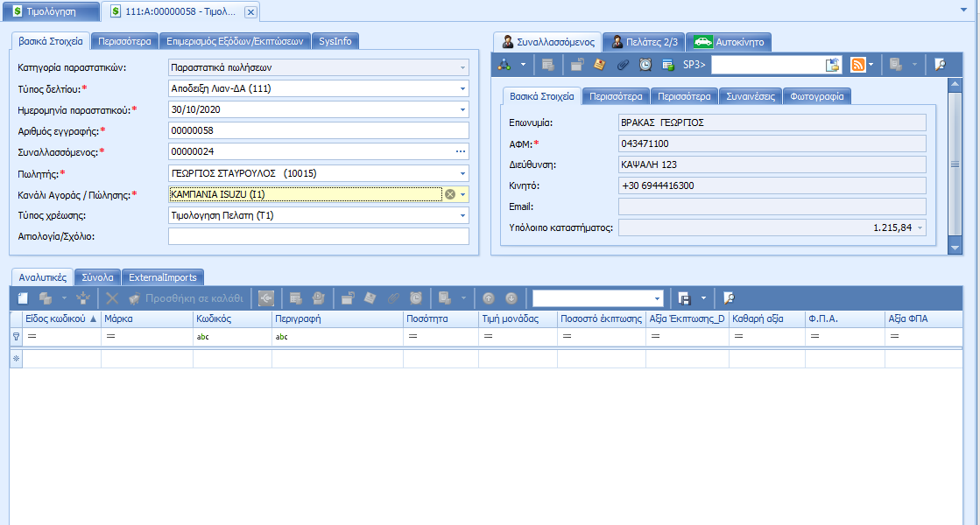Click the ellipsis button in Συναλλασσόμενος field
Viewport: 980px width, 525px height.
click(462, 152)
